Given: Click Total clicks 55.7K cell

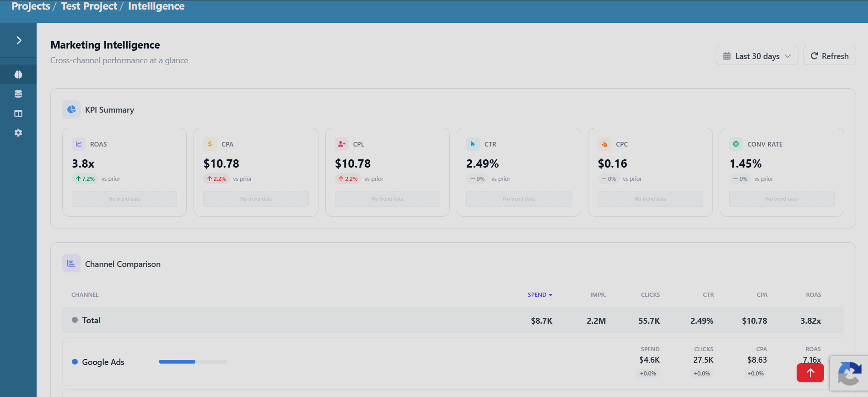Looking at the screenshot, I should [649, 321].
